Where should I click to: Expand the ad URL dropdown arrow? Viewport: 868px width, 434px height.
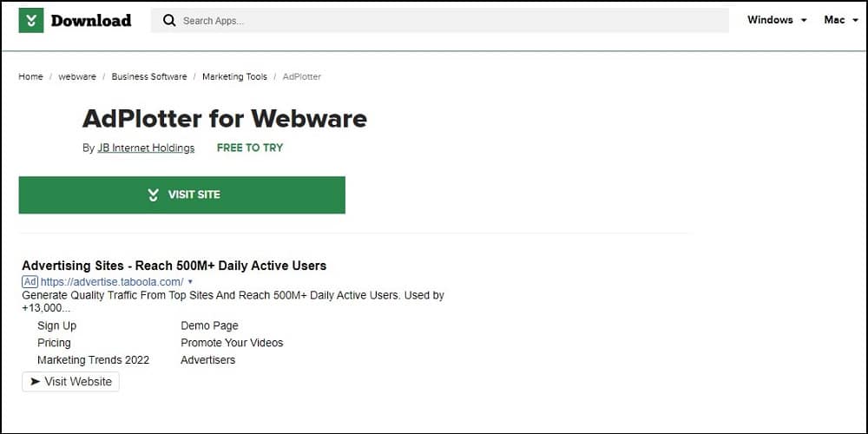pos(190,282)
